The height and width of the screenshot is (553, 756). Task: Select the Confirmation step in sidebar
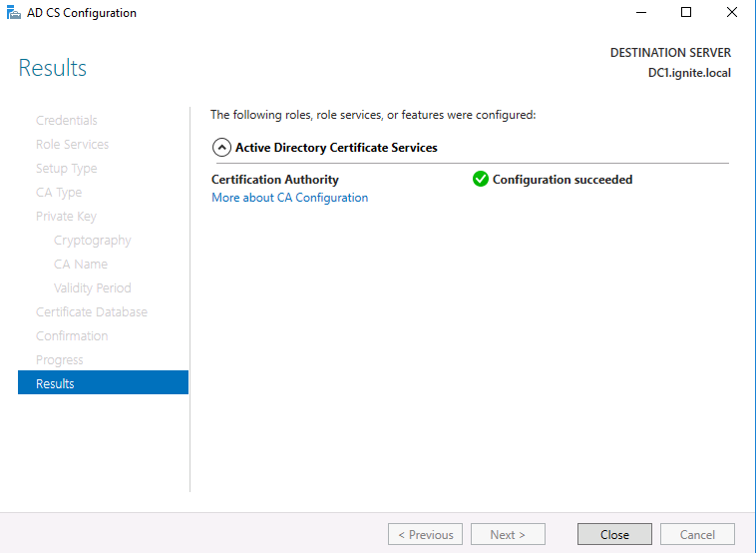click(72, 335)
